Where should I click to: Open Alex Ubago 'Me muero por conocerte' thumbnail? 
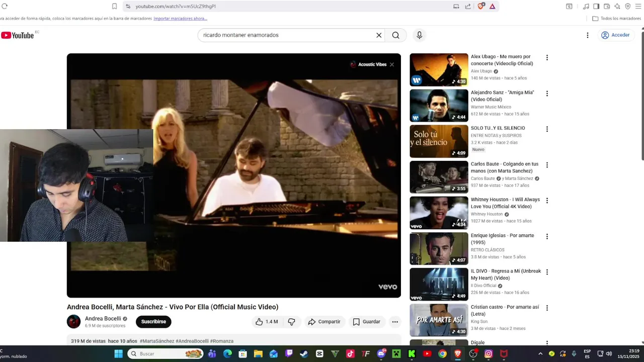coord(439,70)
